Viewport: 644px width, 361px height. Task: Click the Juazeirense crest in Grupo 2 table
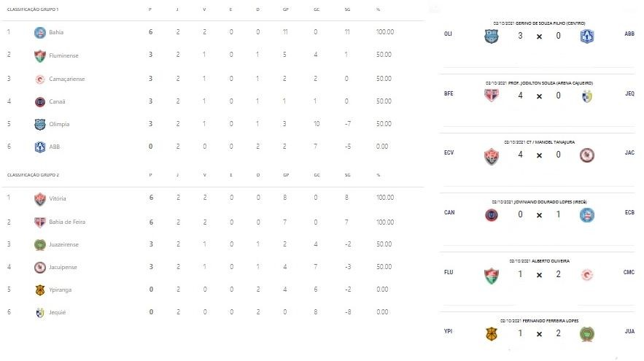(40, 245)
